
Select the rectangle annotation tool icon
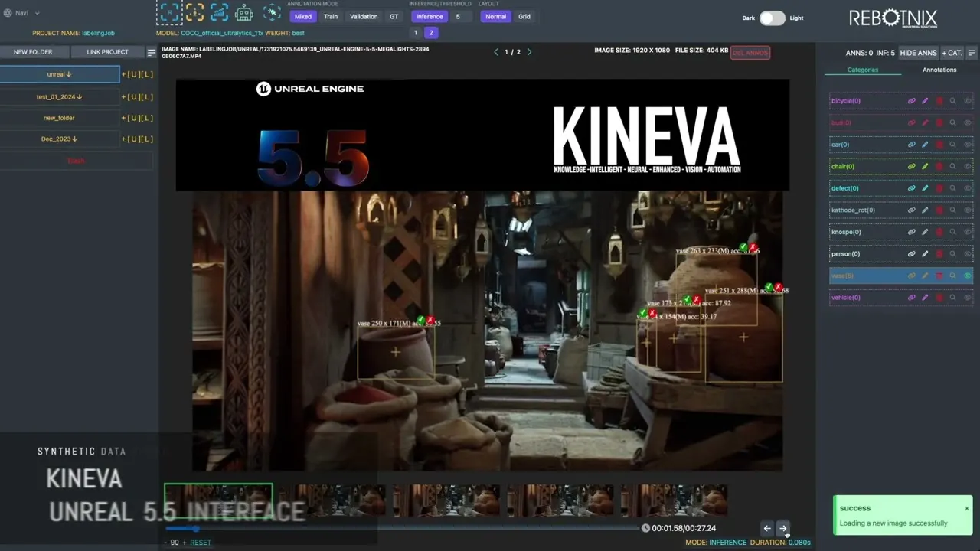click(170, 12)
